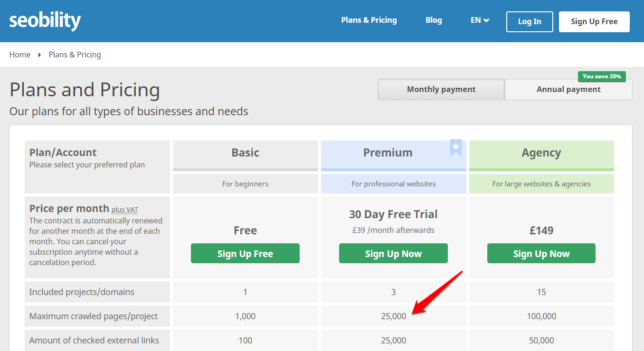Click the 30 Day Free Trial text

(393, 214)
